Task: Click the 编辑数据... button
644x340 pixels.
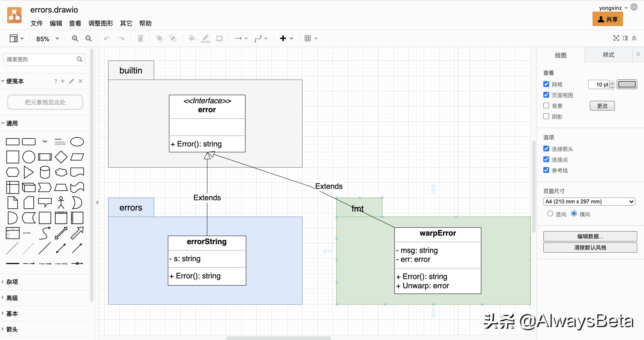Action: tap(590, 237)
